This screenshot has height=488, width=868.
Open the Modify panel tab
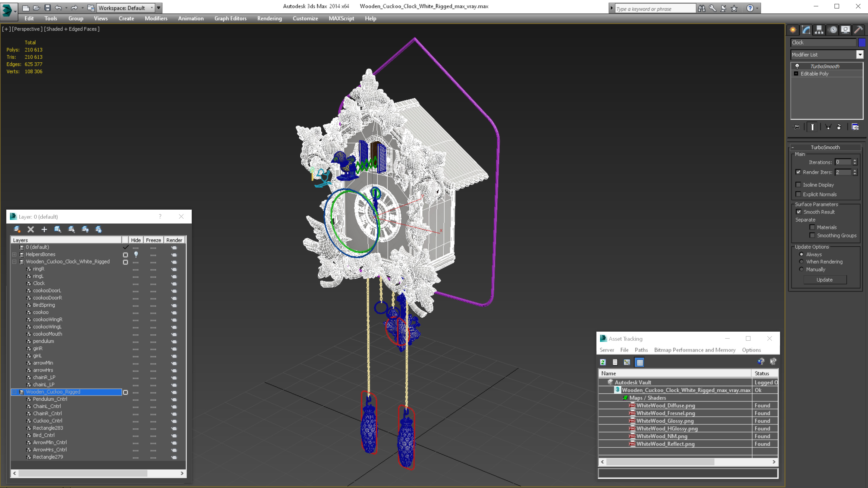tap(806, 30)
